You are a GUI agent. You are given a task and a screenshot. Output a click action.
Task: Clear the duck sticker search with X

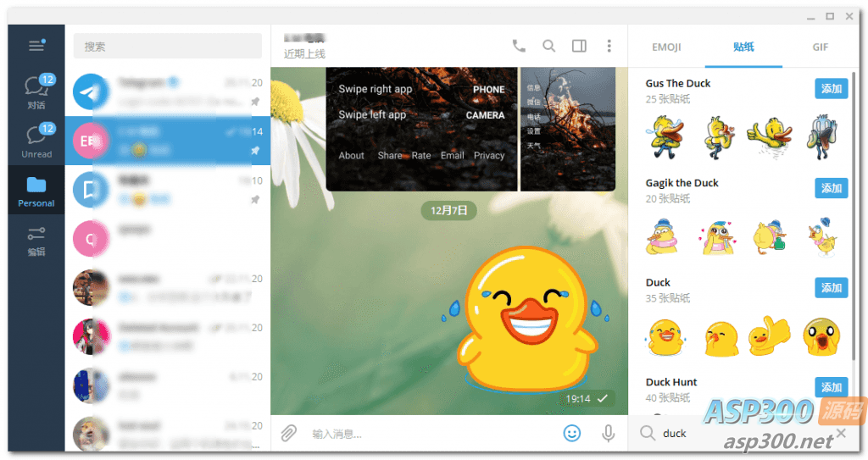(x=841, y=433)
